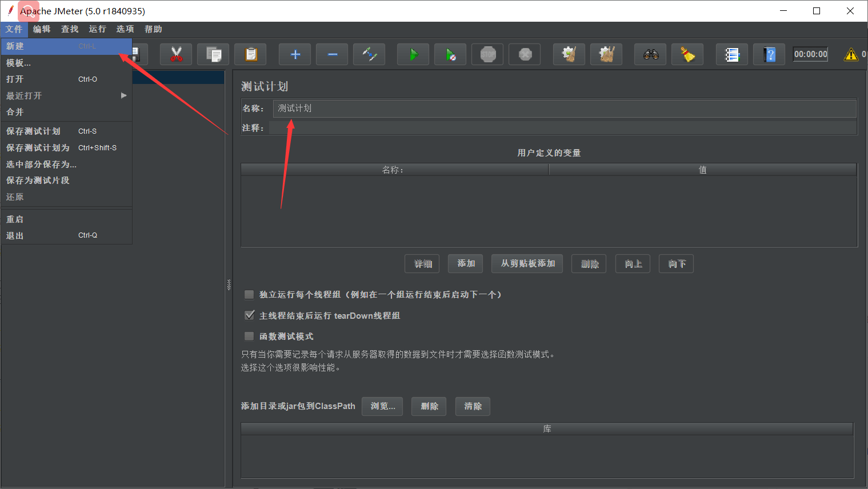Click the 添加 variable button
The height and width of the screenshot is (489, 868).
coord(466,263)
